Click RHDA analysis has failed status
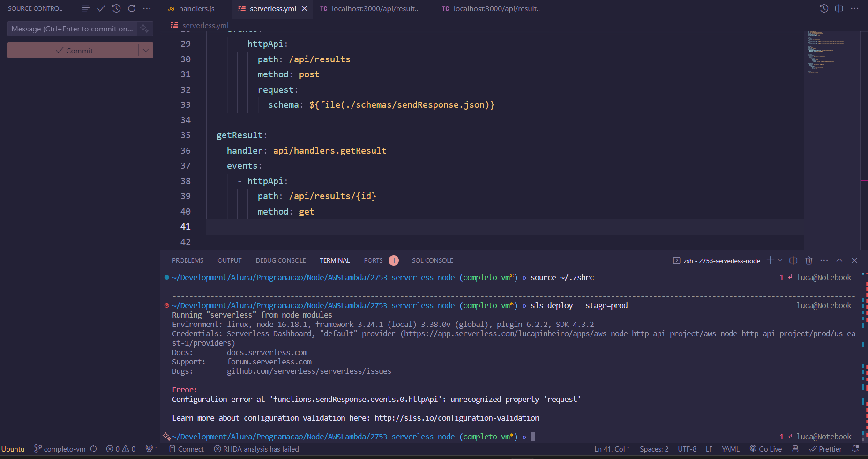 256,449
